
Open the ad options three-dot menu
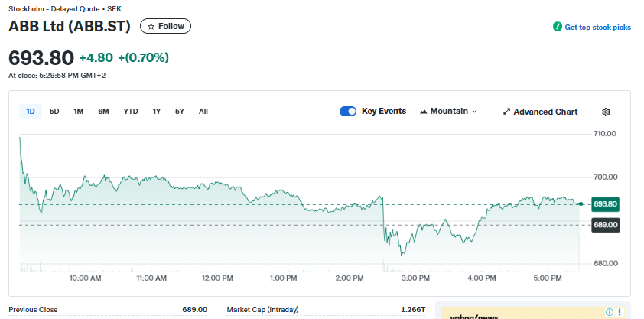[621, 312]
